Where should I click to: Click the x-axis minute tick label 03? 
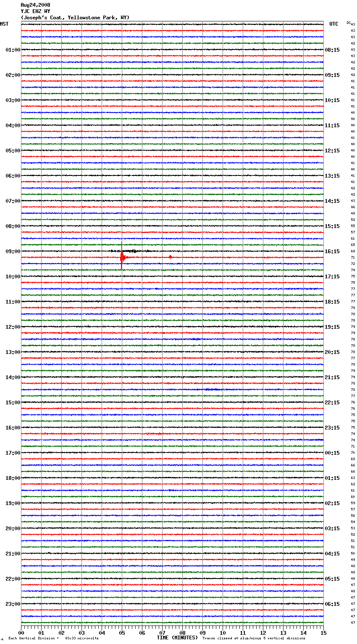tap(81, 633)
